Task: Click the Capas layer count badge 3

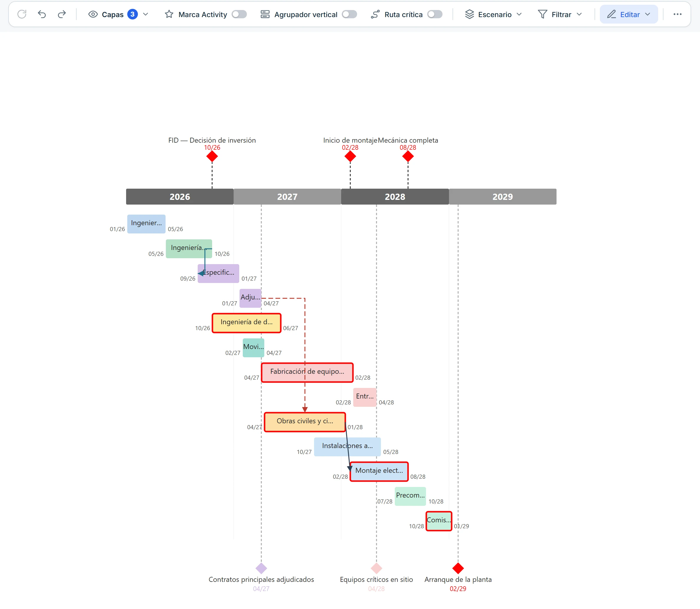Action: 133,14
